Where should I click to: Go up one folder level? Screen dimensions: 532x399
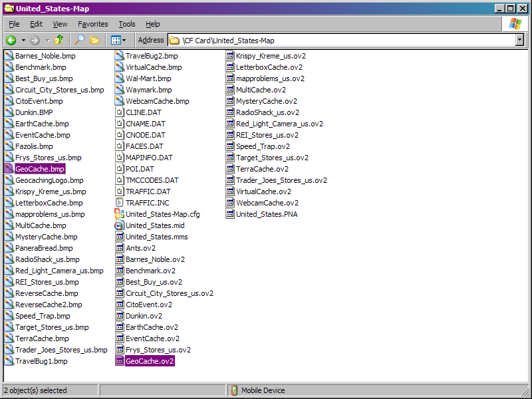[59, 40]
